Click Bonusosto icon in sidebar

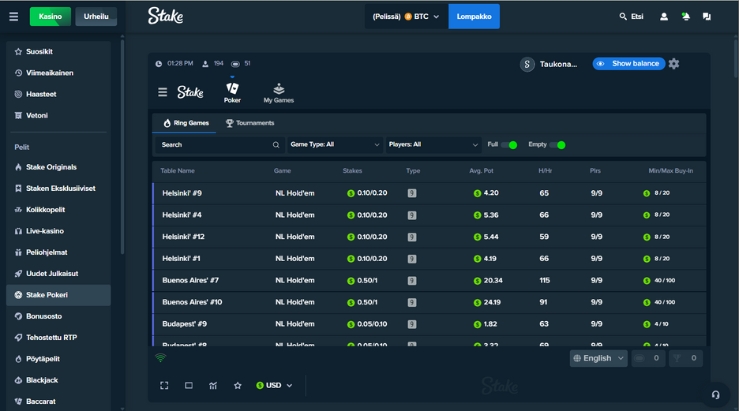(x=18, y=316)
